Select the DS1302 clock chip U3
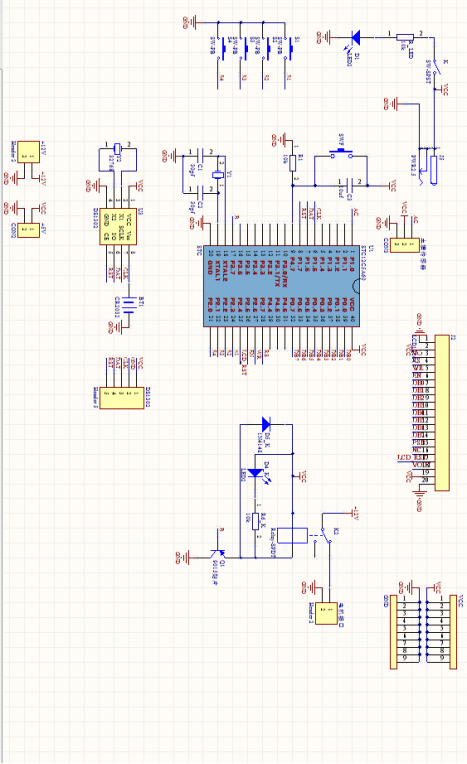 [x=118, y=229]
